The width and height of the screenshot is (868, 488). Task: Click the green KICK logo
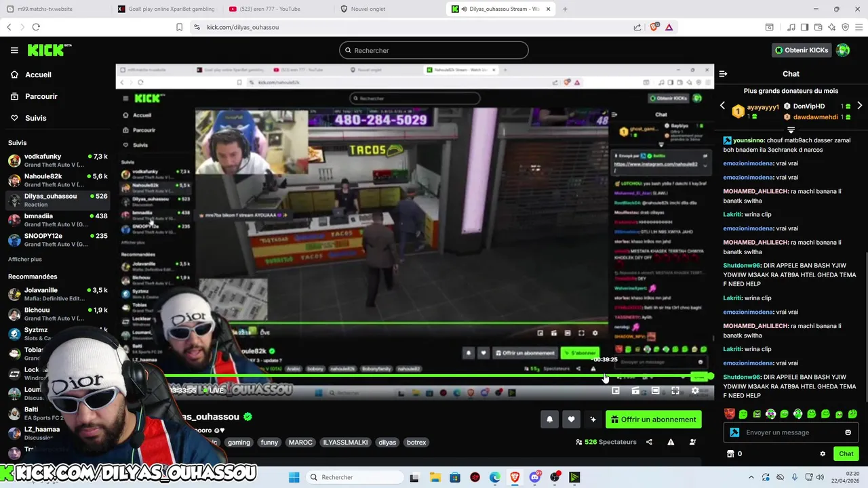pos(49,50)
